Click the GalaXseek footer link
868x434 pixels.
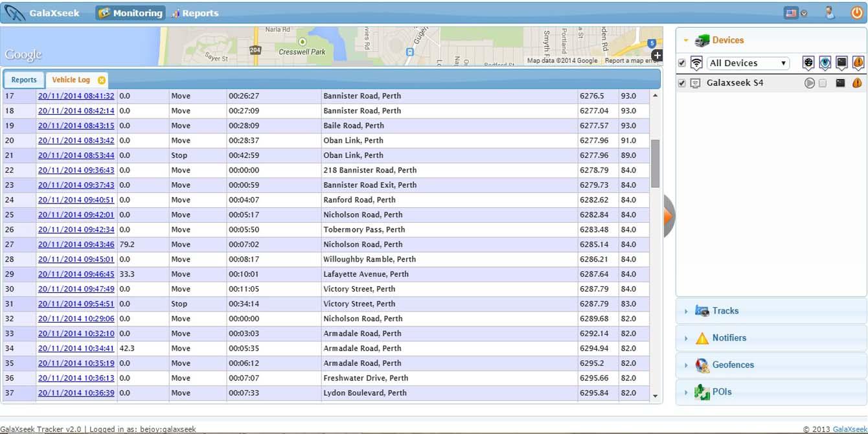[x=850, y=429]
